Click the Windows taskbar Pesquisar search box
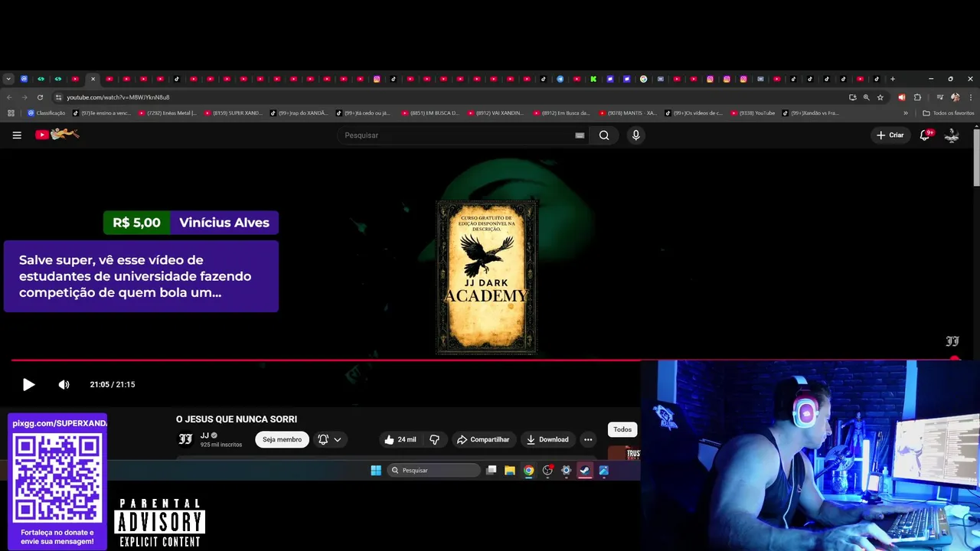Screen dimensions: 980x551 click(434, 471)
